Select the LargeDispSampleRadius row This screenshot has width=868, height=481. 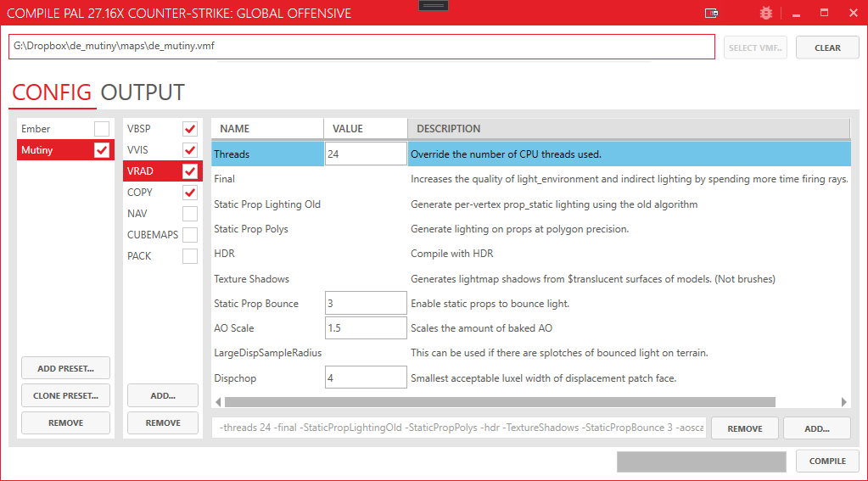[531, 353]
